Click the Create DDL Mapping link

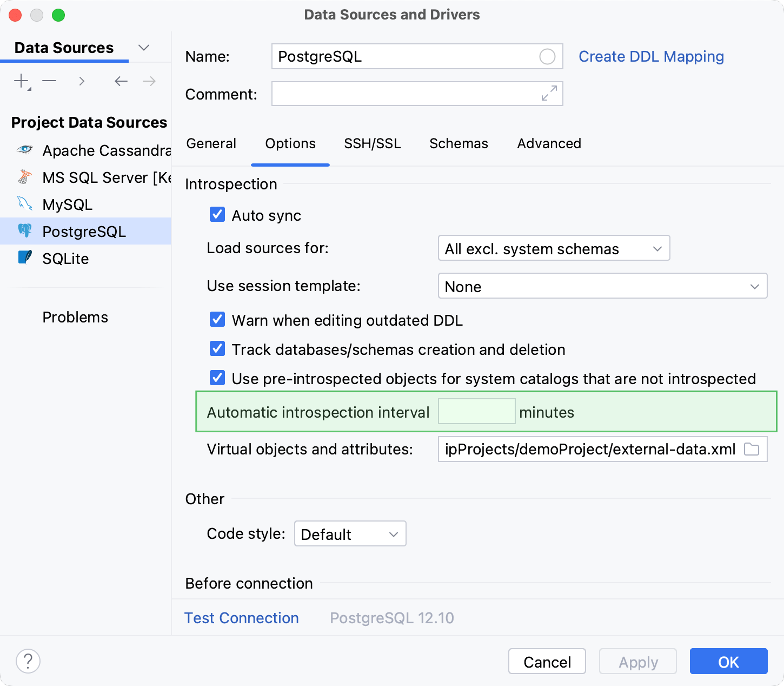pyautogui.click(x=651, y=56)
